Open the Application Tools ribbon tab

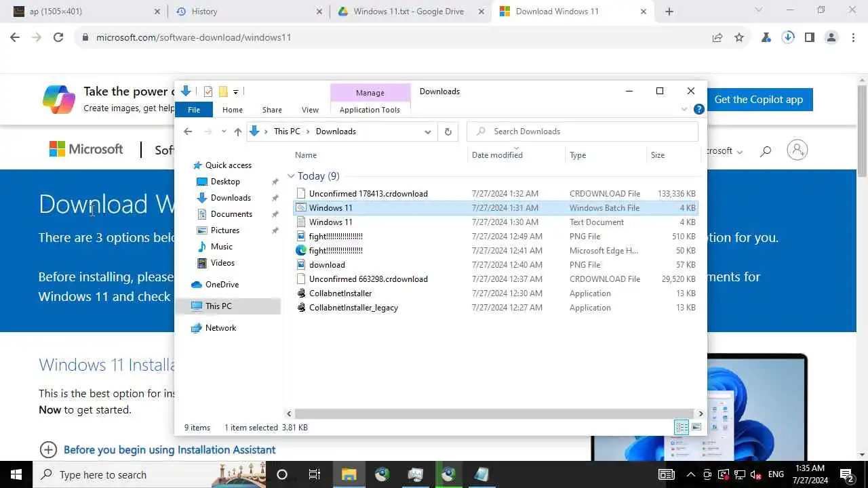click(x=370, y=110)
